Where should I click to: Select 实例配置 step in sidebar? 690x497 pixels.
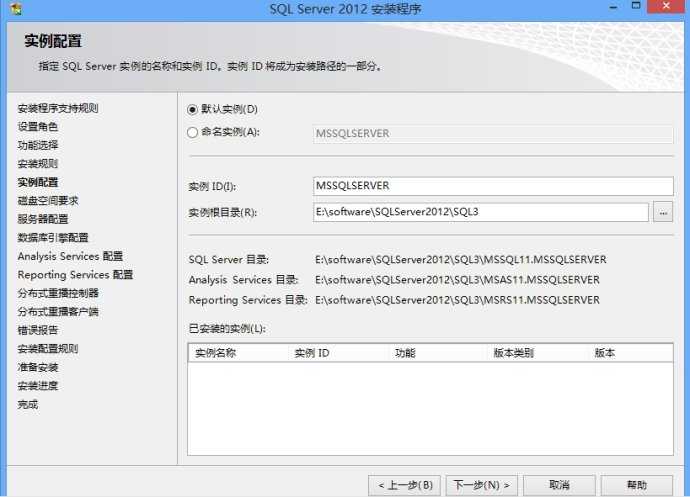pos(38,182)
